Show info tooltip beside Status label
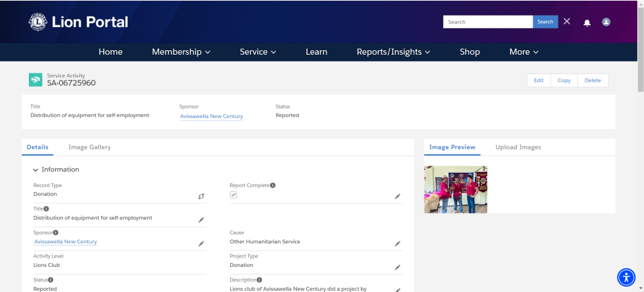 pyautogui.click(x=51, y=279)
